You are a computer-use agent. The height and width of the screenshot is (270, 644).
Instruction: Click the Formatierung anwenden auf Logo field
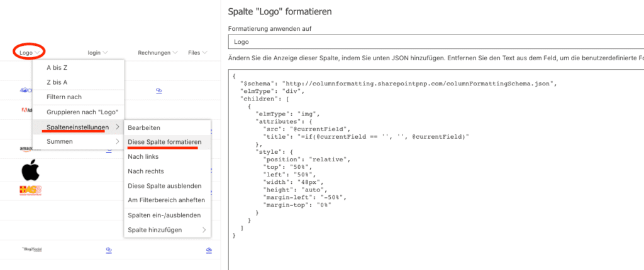[435, 42]
